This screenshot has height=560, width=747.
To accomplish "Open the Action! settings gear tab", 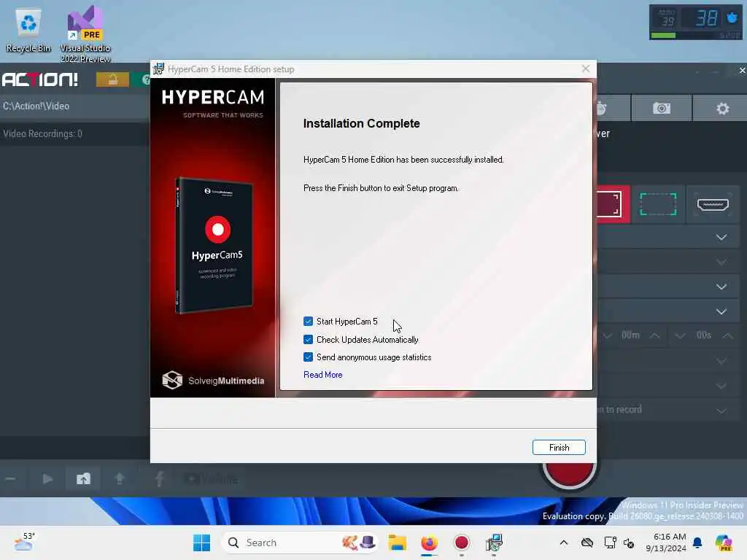I will (722, 108).
